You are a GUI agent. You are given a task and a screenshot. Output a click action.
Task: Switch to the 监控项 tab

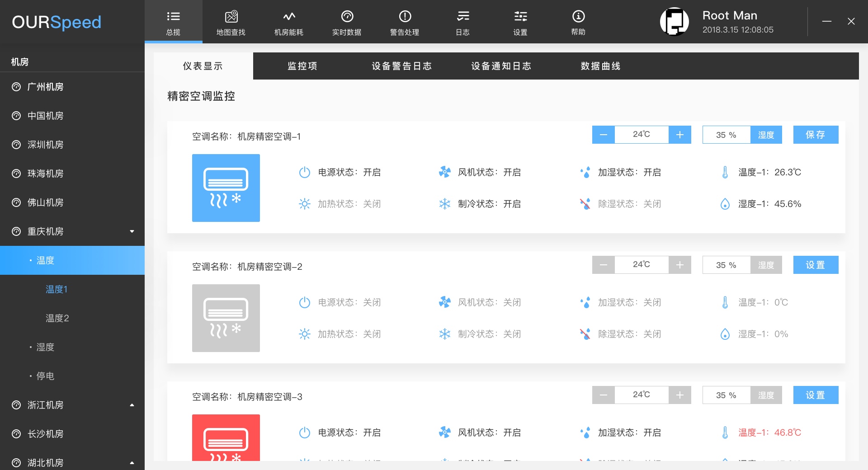(302, 66)
